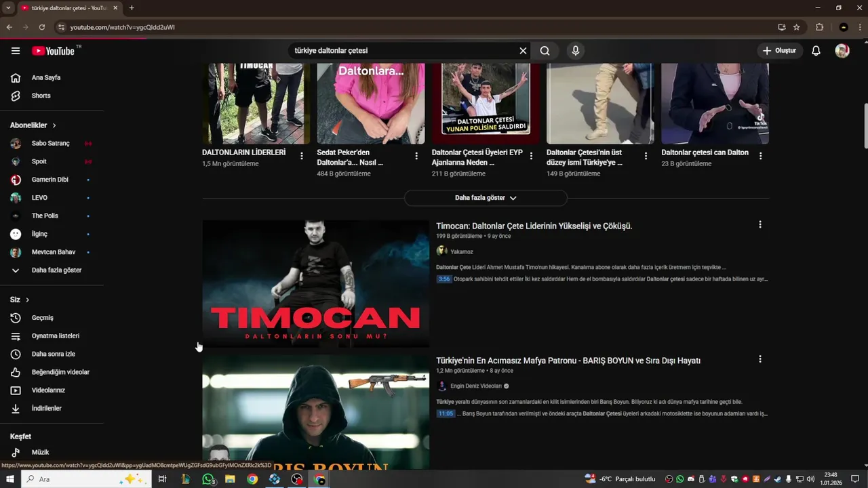Jump to the 3:56 timestamp chip
Image resolution: width=868 pixels, height=488 pixels.
[444, 279]
